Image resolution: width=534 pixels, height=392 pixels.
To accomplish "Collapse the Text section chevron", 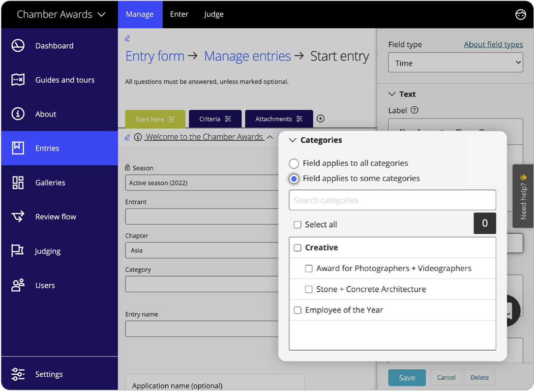I will 392,93.
